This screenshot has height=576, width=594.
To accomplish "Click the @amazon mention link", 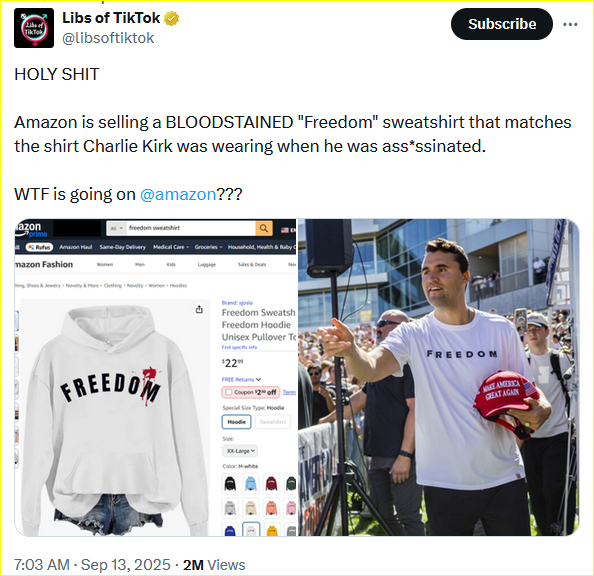I will pyautogui.click(x=178, y=194).
